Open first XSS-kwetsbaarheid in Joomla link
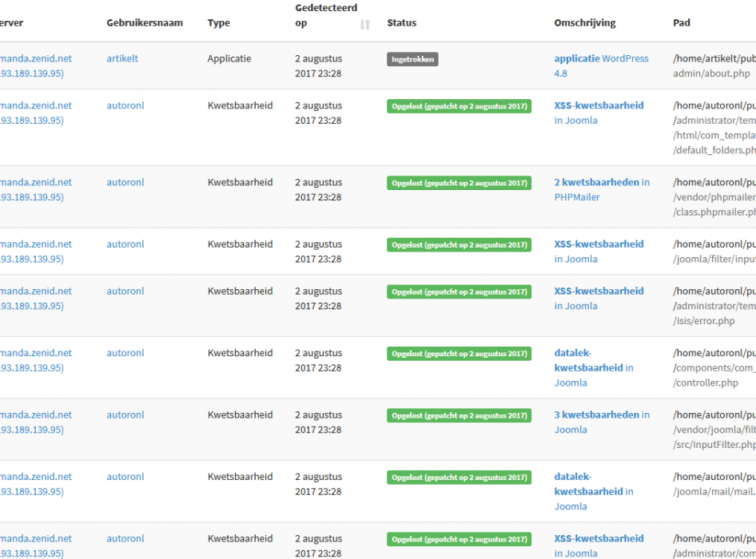This screenshot has height=559, width=756. [x=599, y=113]
